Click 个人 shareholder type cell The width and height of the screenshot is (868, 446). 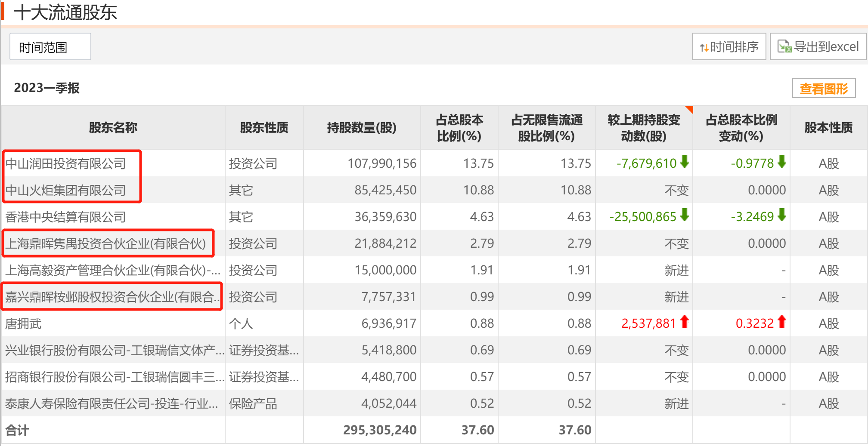click(241, 323)
